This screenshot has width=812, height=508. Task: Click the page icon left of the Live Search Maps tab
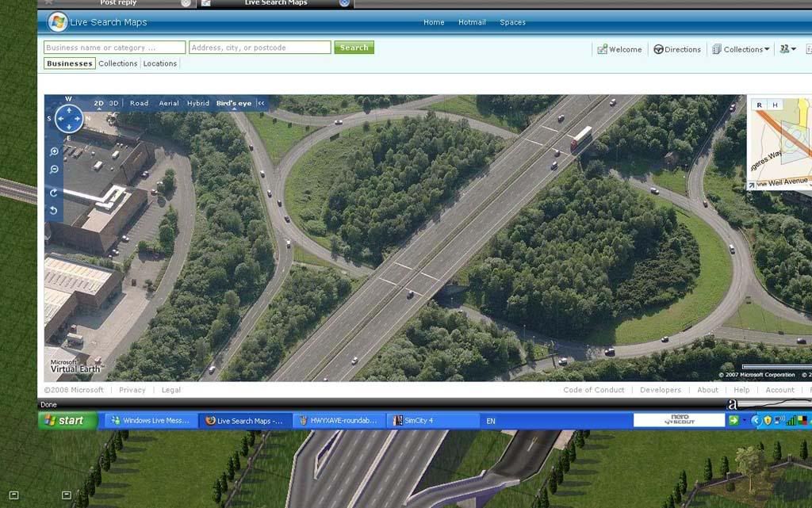click(x=205, y=3)
